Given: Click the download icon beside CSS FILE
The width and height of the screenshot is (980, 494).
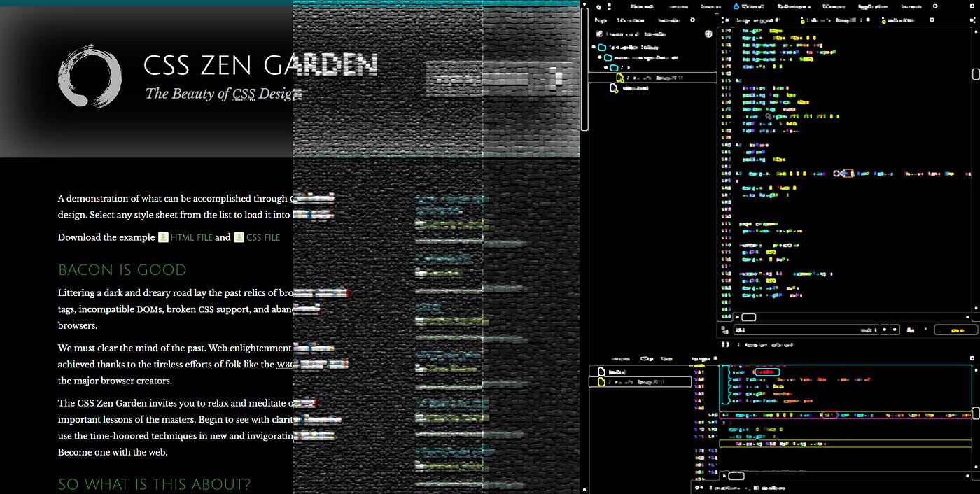Looking at the screenshot, I should pos(239,237).
